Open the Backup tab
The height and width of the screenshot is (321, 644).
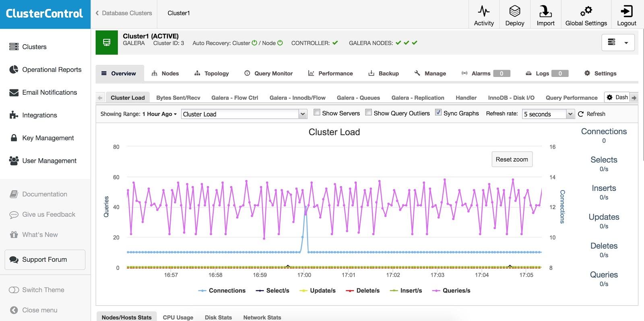pyautogui.click(x=384, y=73)
